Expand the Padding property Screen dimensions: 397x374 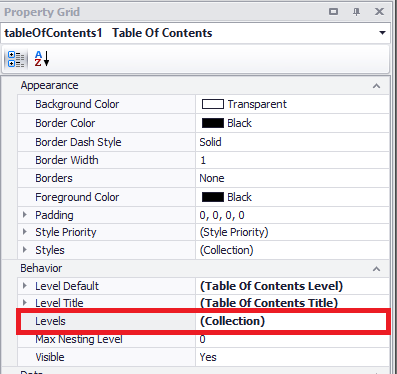pos(25,215)
